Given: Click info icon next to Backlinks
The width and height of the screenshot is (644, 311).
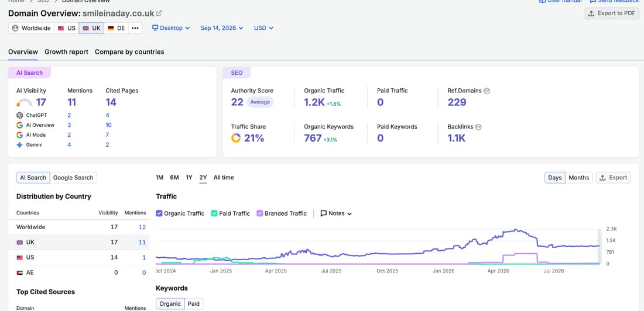Looking at the screenshot, I should 478,127.
